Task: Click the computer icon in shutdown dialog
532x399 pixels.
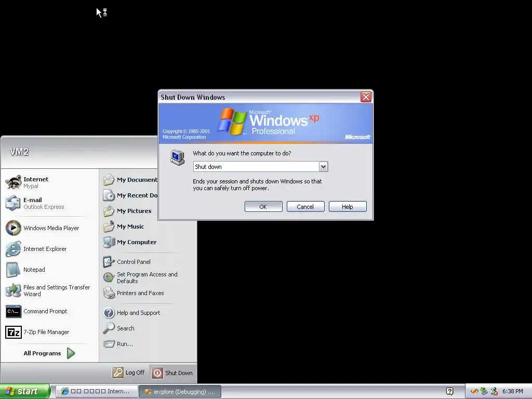Action: [178, 157]
